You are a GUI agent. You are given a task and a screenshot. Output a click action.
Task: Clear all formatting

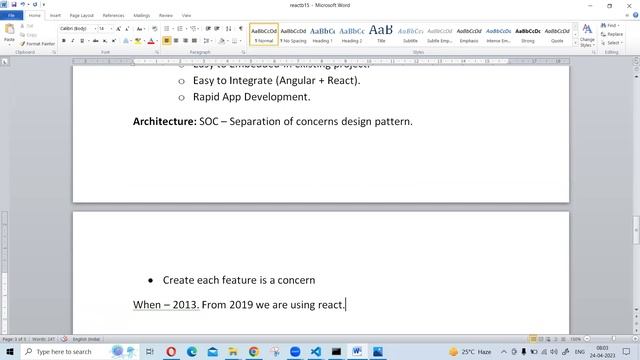coord(155,29)
